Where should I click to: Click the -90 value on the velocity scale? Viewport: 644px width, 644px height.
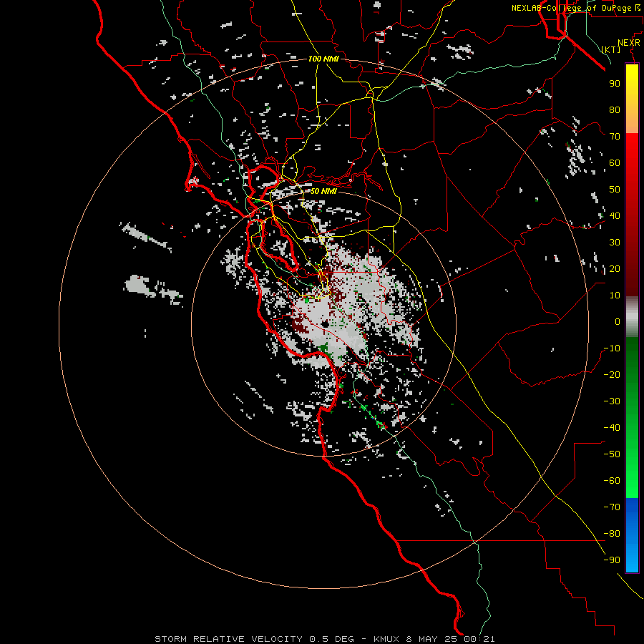coord(612,560)
